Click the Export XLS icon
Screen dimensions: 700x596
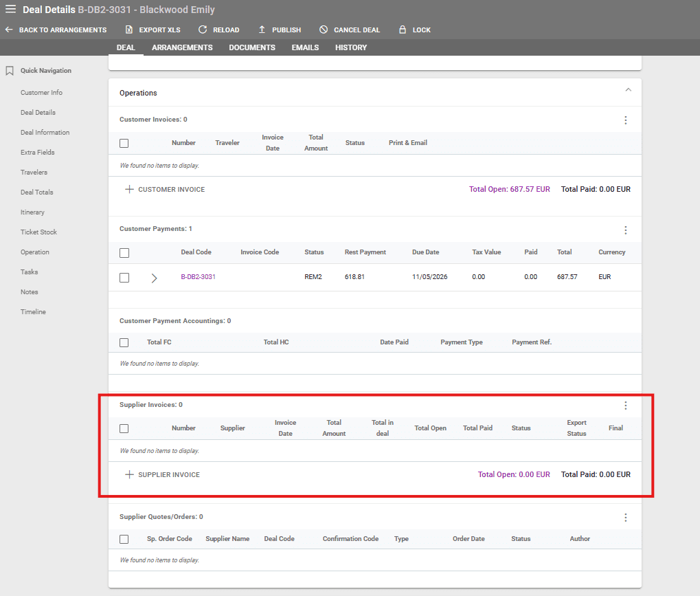tap(129, 30)
